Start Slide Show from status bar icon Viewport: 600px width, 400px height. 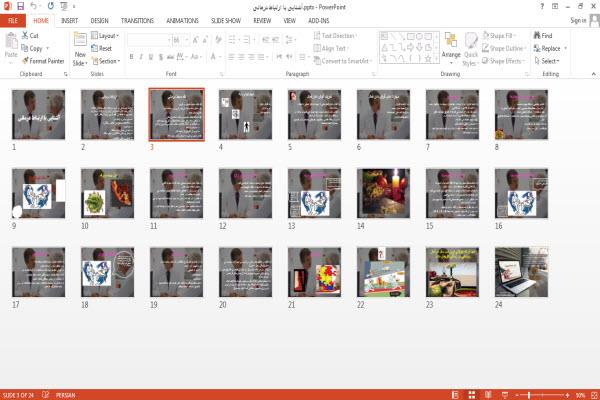505,395
